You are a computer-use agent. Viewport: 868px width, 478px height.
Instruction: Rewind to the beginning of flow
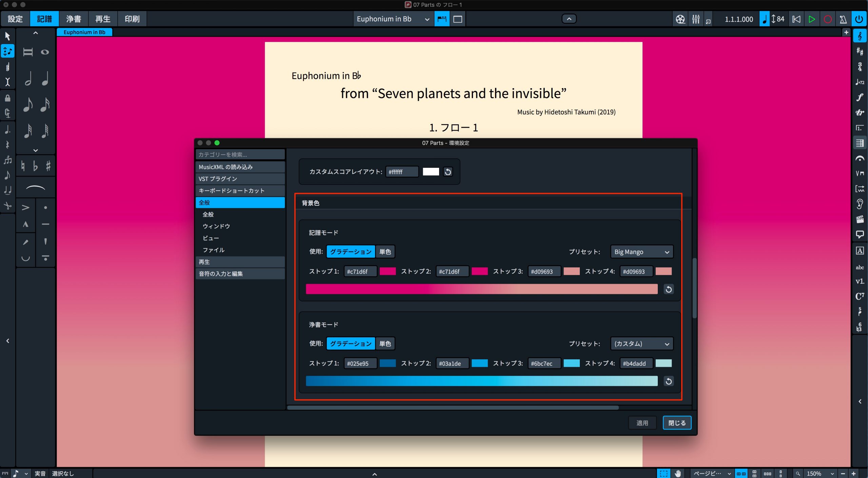(796, 19)
